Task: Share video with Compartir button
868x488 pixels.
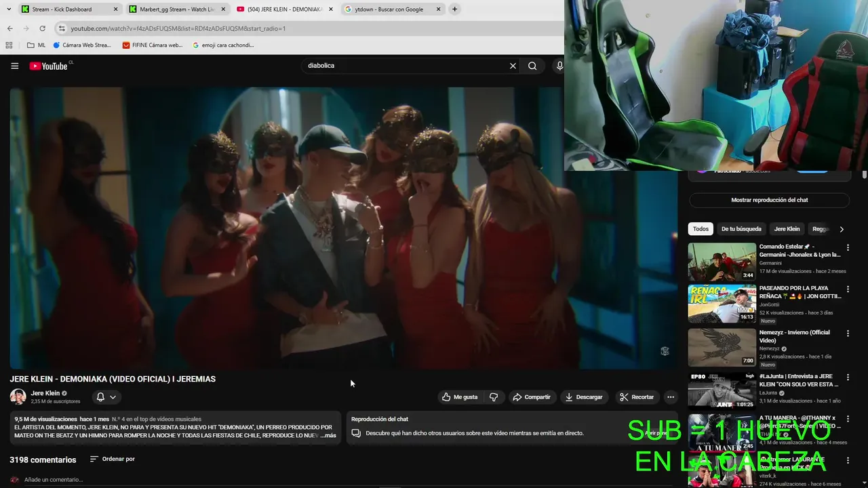Action: coord(532,396)
